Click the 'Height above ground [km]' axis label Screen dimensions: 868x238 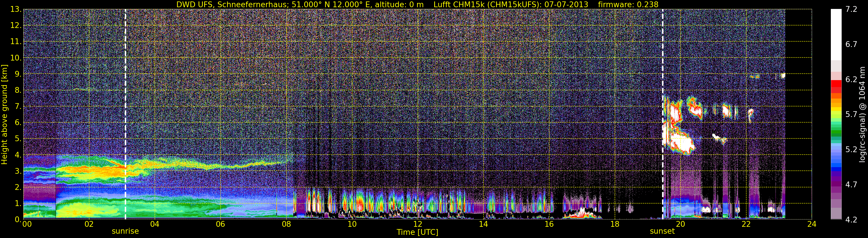point(4,115)
